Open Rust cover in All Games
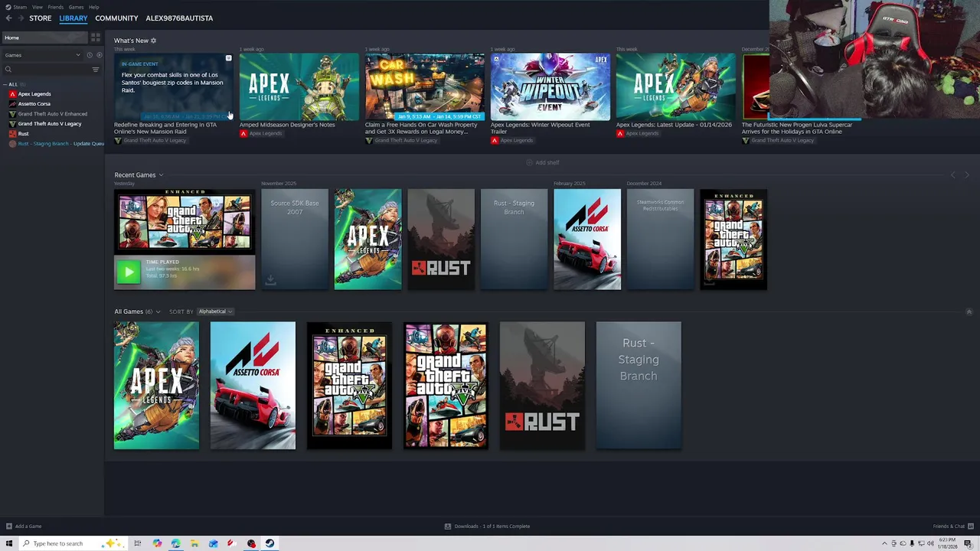Screen dimensions: 980x551 tap(542, 386)
